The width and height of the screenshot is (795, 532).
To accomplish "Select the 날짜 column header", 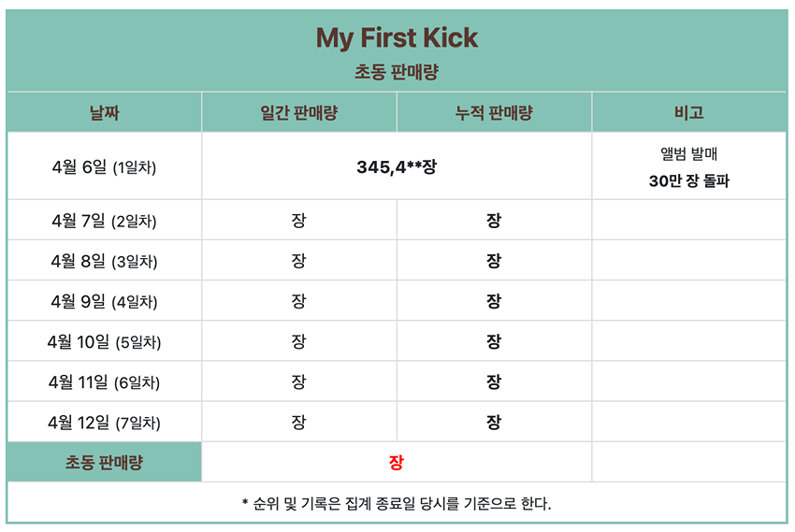I will 104,113.
